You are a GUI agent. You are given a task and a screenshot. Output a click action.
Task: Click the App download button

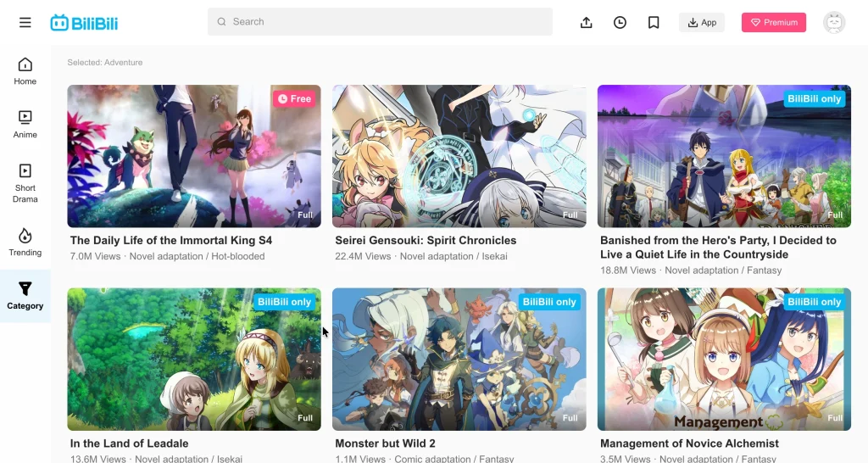(x=702, y=23)
